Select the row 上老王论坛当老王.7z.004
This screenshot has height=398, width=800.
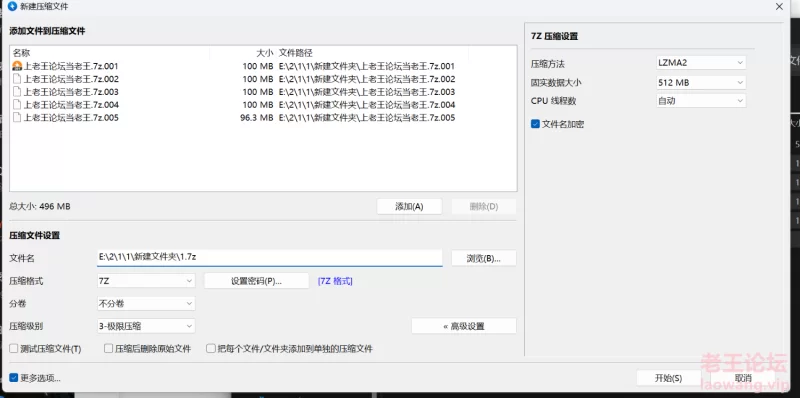click(263, 105)
